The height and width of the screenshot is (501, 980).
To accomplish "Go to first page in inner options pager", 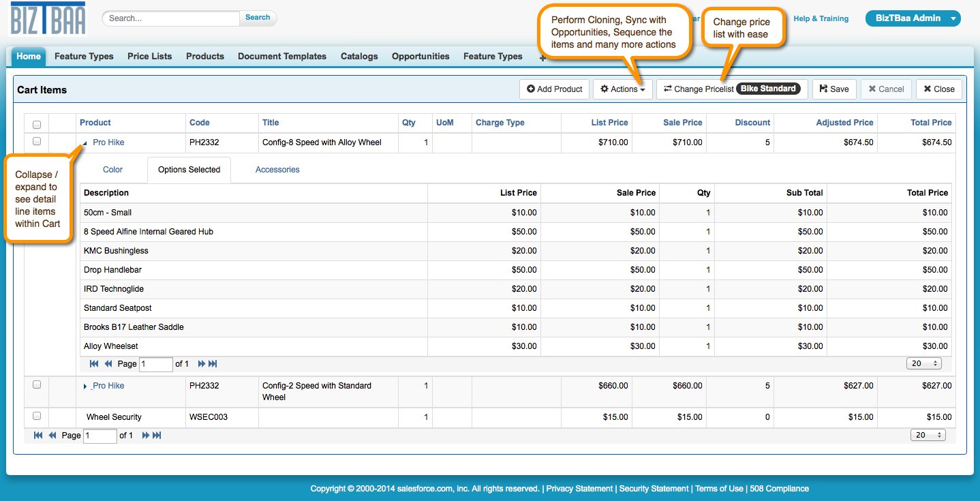I will [x=94, y=364].
